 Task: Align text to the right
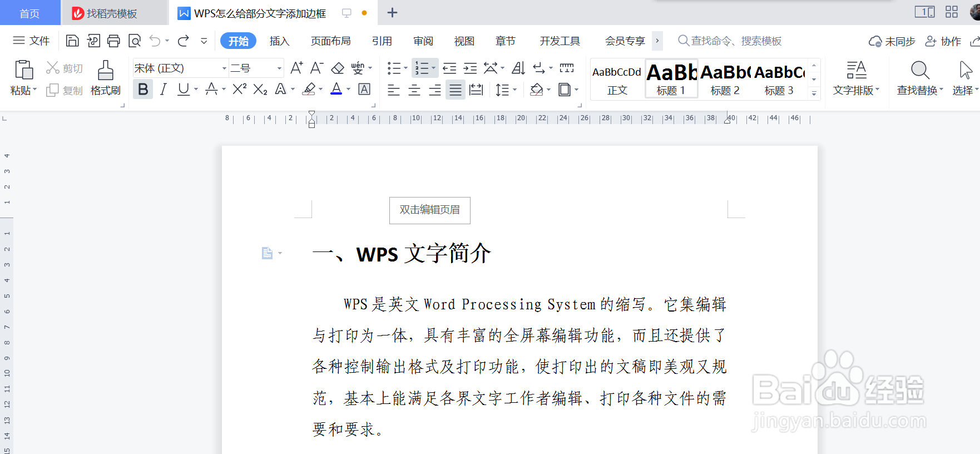point(435,90)
